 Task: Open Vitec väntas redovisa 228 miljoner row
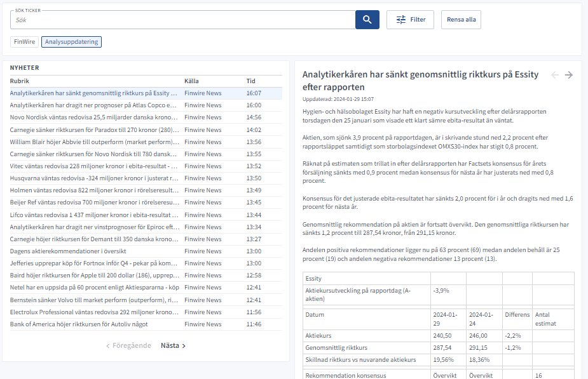click(146, 166)
